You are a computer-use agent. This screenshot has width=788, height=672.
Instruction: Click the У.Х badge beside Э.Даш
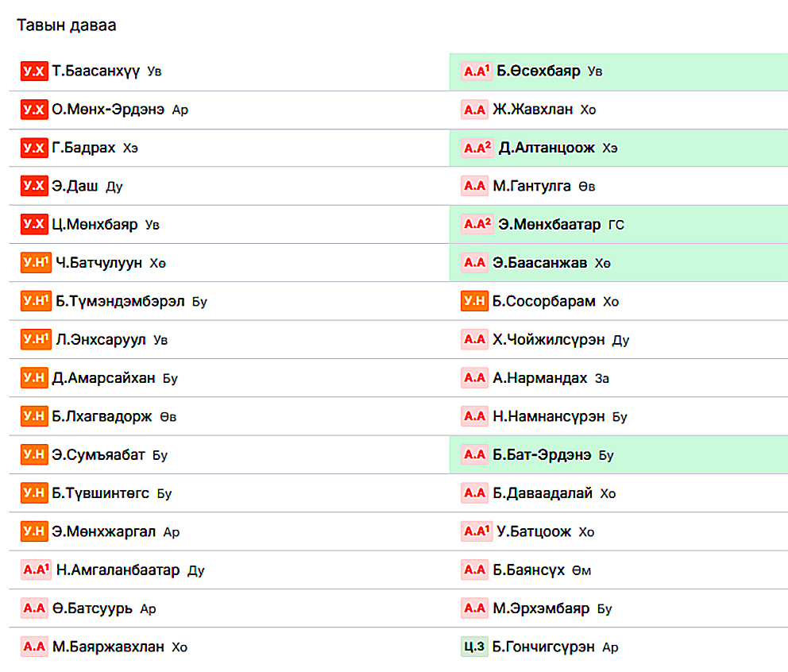coord(34,185)
